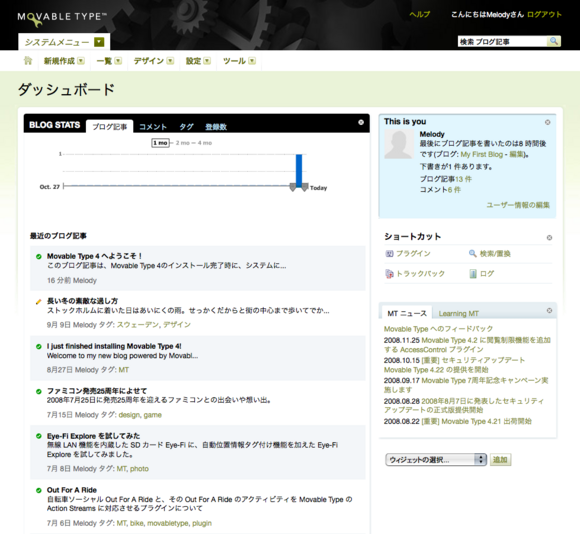
Task: Click status icon for ファミコン発売25周年によせて
Action: 38,391
